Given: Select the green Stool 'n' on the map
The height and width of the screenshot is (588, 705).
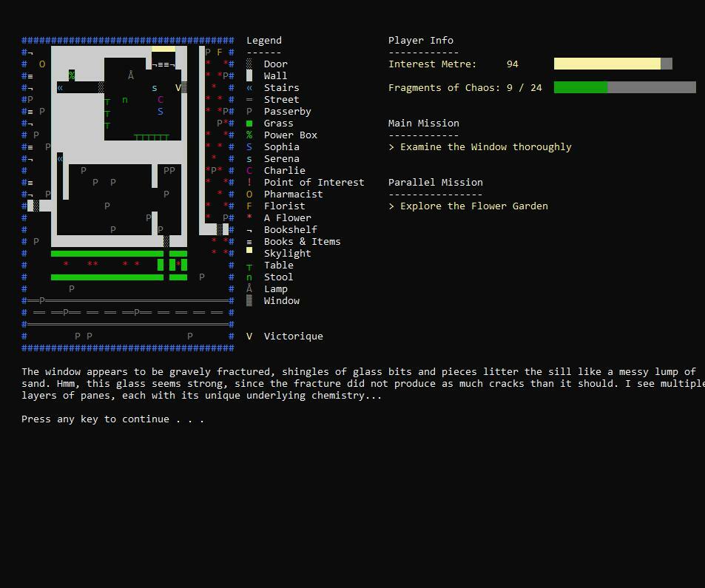Looking at the screenshot, I should coord(125,100).
